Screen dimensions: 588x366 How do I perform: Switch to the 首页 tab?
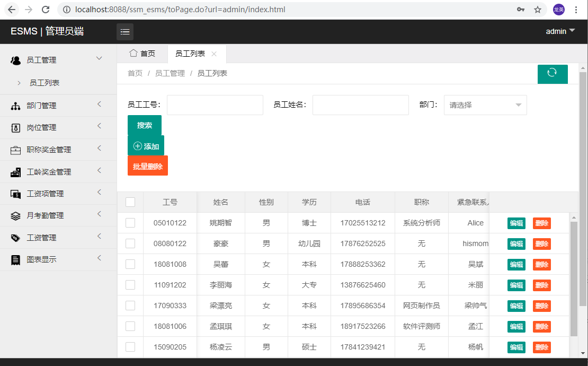142,54
